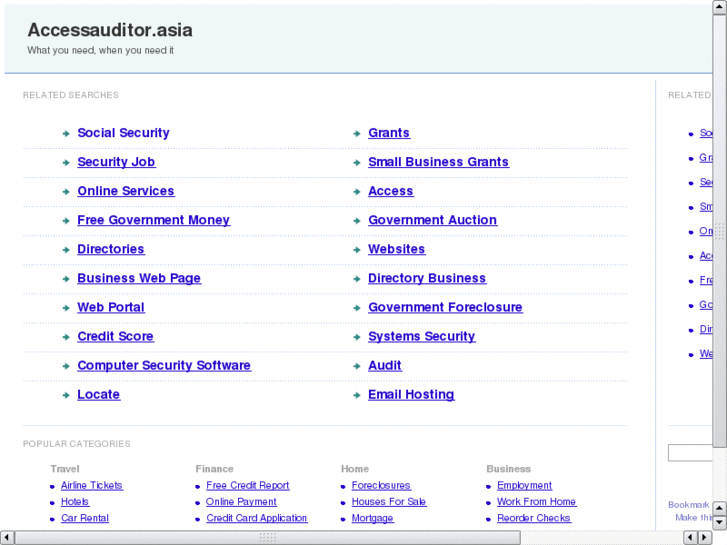Screen dimensions: 727x545
Task: Open Free Credit Report link
Action: [248, 486]
